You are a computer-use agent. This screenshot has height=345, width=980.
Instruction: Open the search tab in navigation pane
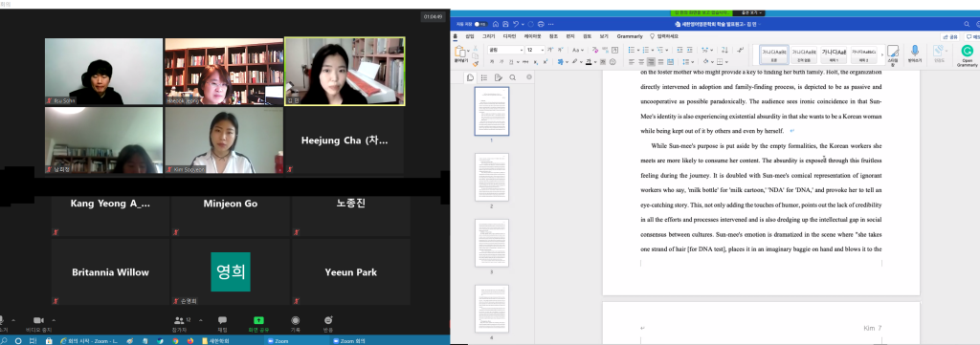513,77
